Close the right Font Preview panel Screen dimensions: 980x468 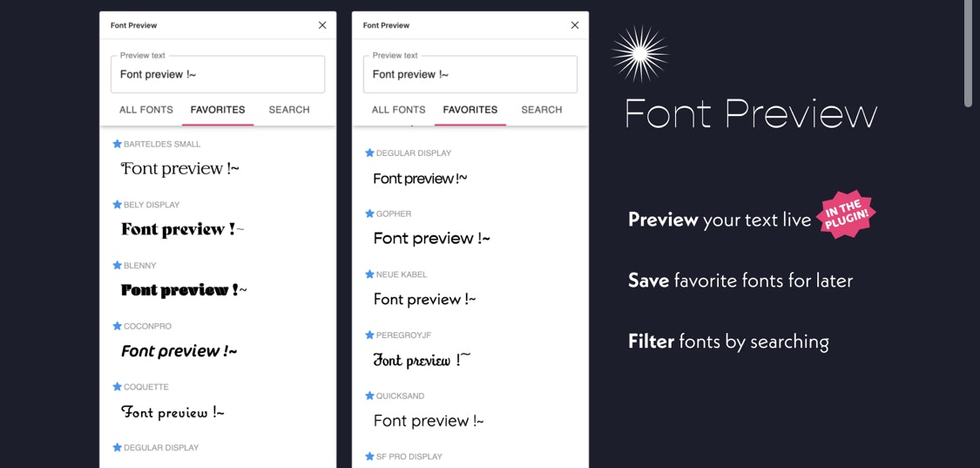pyautogui.click(x=575, y=25)
